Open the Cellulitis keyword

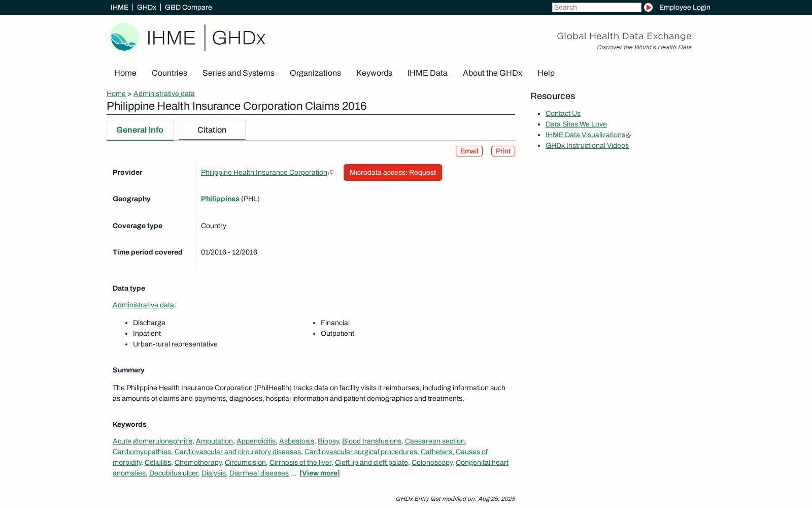[x=158, y=463]
